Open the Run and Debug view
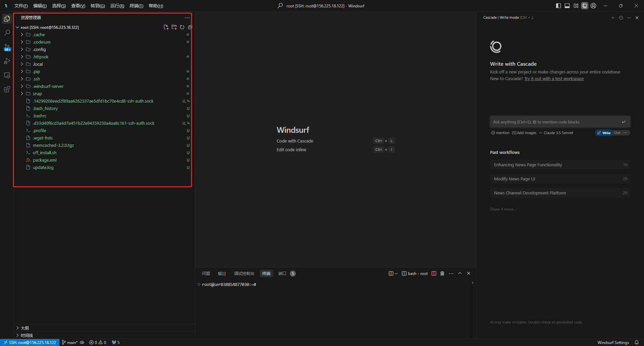644x346 pixels. [x=7, y=61]
